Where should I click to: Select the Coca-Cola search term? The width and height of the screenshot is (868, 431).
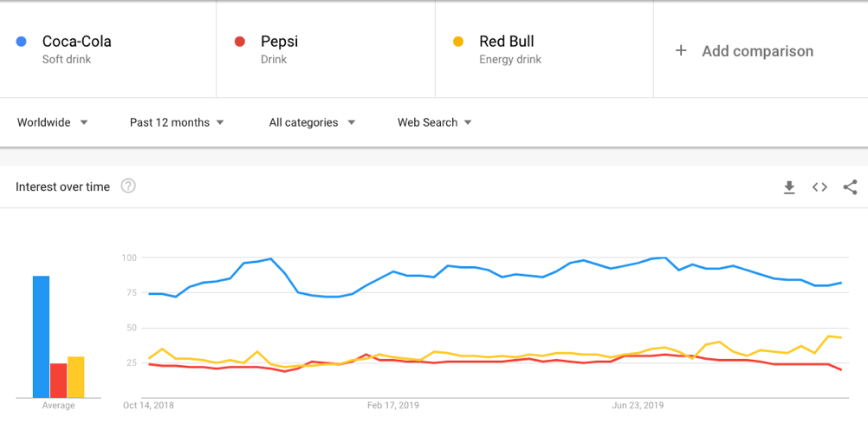click(x=76, y=42)
